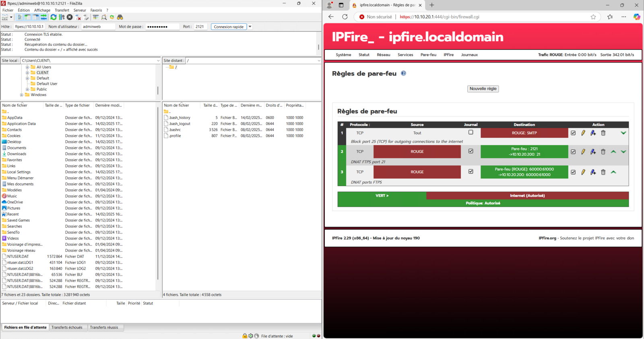Viewport: 644px width, 339px height.
Task: Edit firewall rule 1 with pencil icon
Action: (583, 133)
